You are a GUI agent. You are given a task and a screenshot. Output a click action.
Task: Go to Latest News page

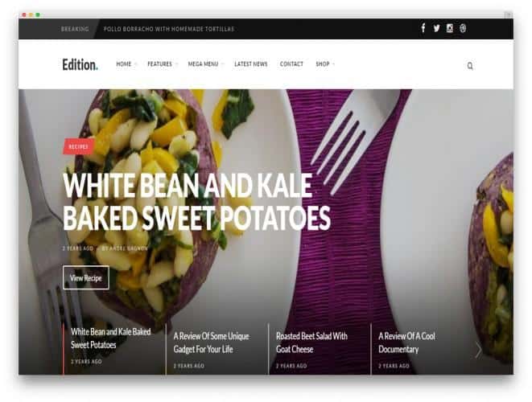click(x=251, y=64)
